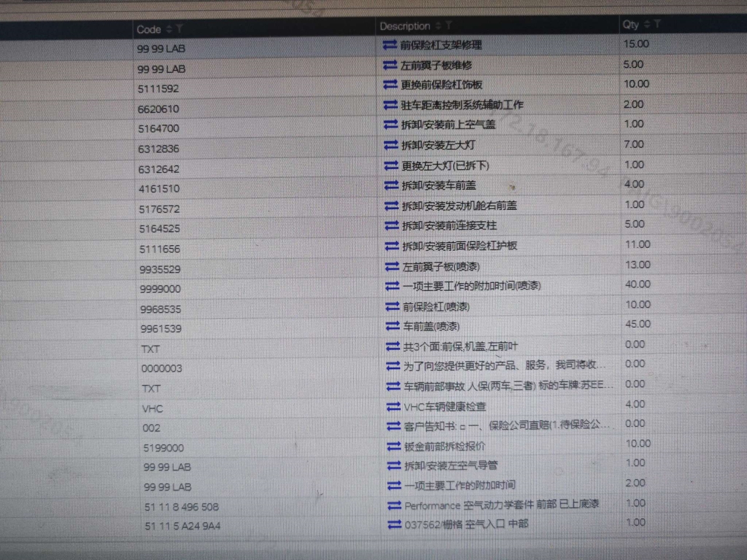This screenshot has width=747, height=560.
Task: Click quantity value 40.00
Action: tap(638, 285)
